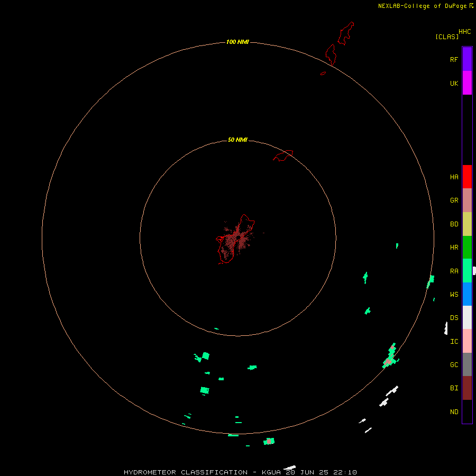The height and width of the screenshot is (476, 476).
Task: Click the UK magenta legend swatch
Action: click(x=467, y=83)
